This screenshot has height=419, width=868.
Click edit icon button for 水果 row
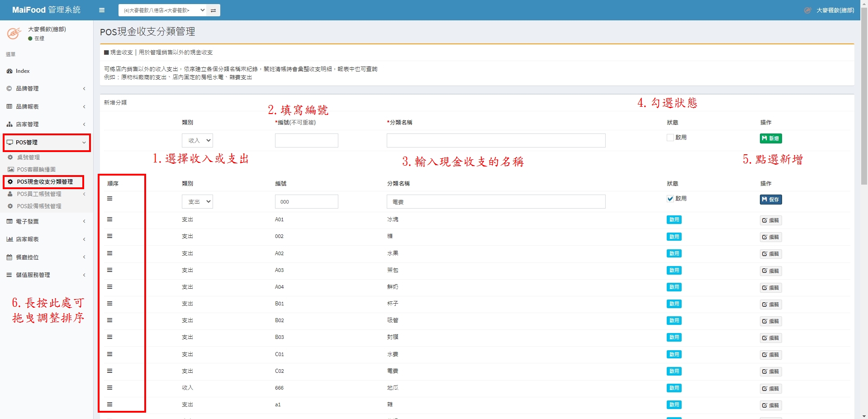(770, 254)
